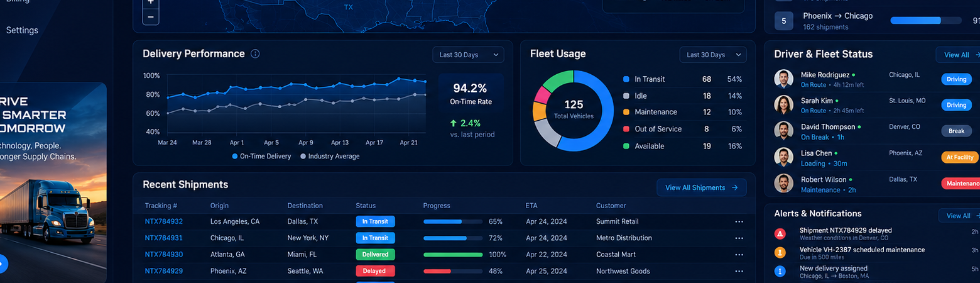
Task: Click the green up arrow beside 2.4%
Action: 453,123
